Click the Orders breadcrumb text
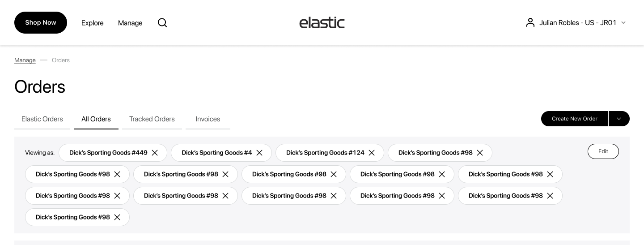644x245 pixels. click(x=61, y=60)
